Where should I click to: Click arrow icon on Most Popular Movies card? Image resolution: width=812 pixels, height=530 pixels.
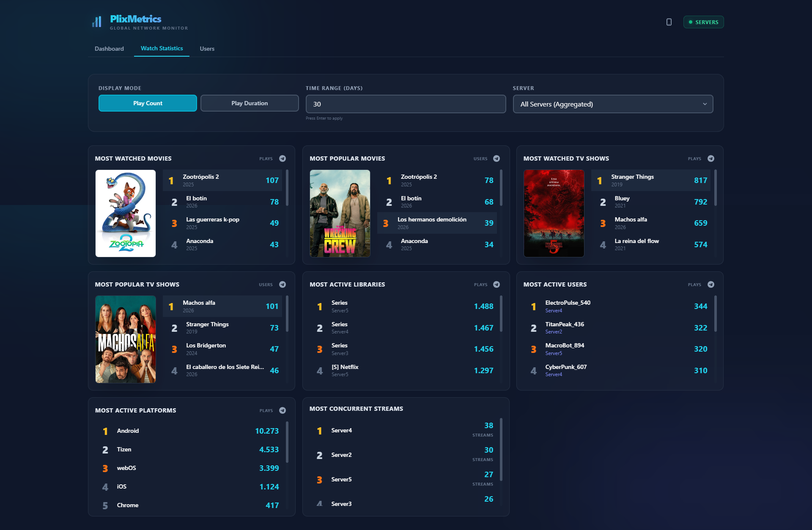[x=497, y=158]
